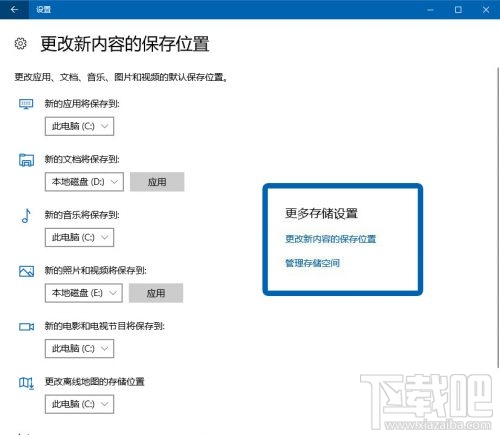Click the 新的音乐将保存到 label
This screenshot has width=500, height=435.
coord(82,215)
